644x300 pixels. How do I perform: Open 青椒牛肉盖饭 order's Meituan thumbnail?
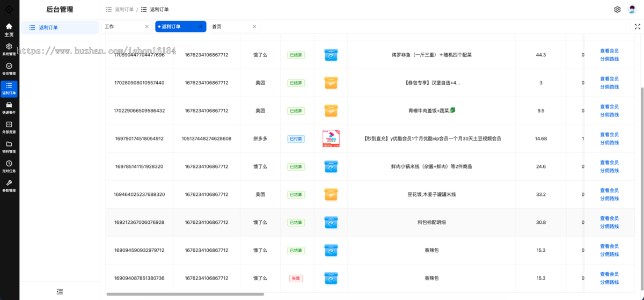tap(331, 111)
